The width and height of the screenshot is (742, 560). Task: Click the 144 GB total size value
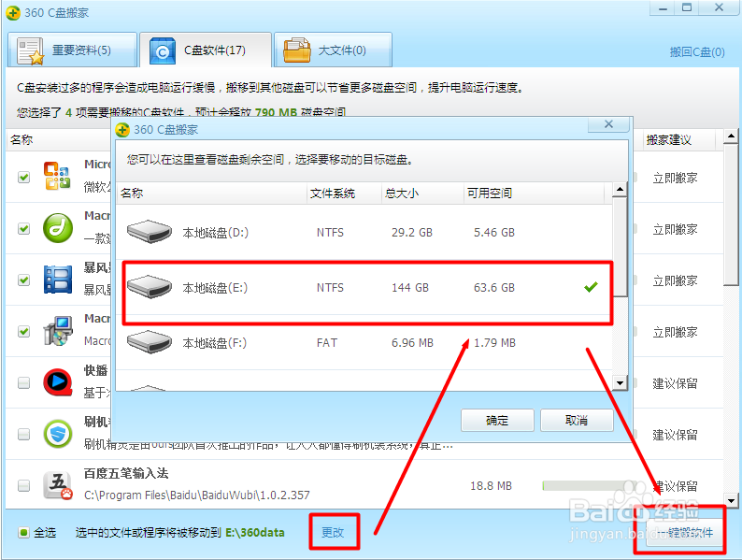click(410, 288)
